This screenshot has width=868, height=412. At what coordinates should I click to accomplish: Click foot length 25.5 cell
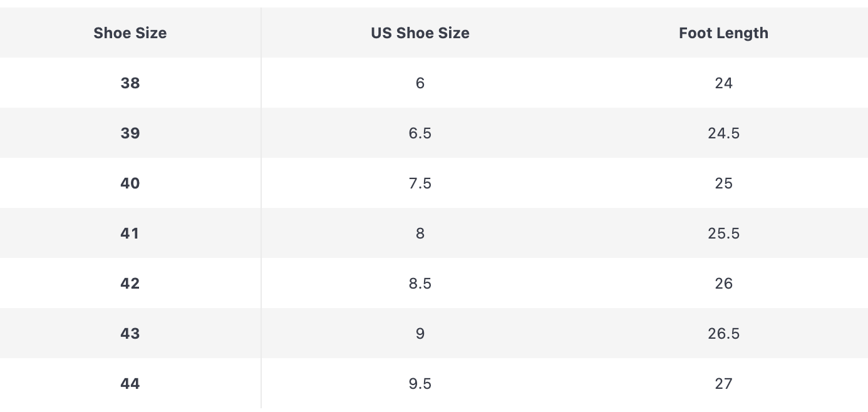point(723,234)
